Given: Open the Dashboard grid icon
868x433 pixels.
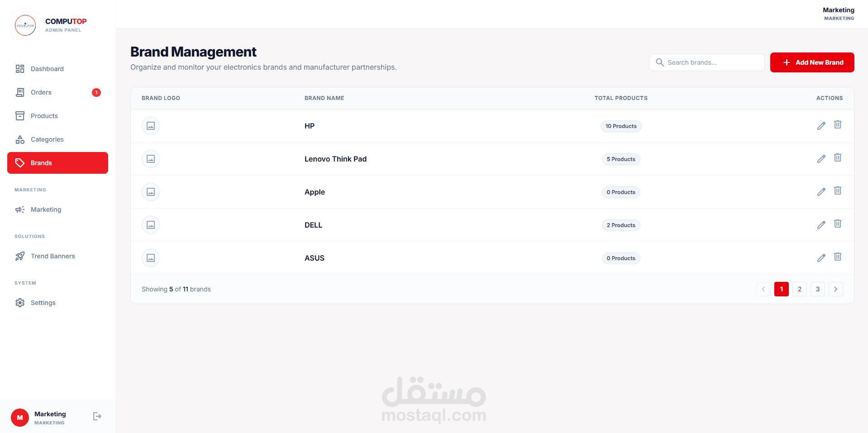Looking at the screenshot, I should (20, 69).
